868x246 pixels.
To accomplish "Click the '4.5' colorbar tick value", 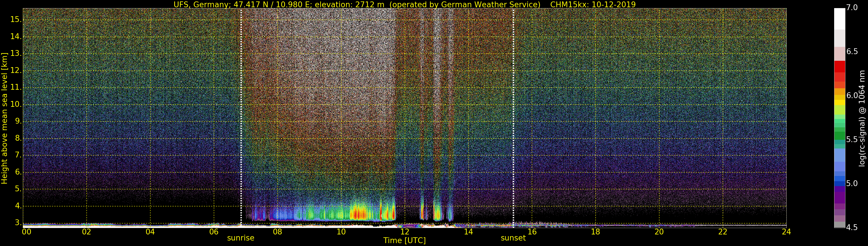I will coord(852,227).
